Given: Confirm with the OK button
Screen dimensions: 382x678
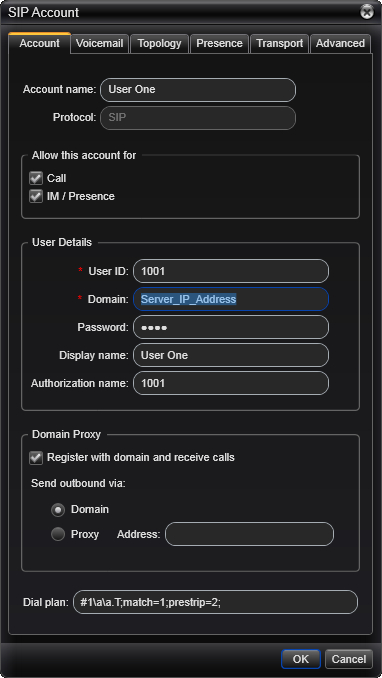Looking at the screenshot, I should click(301, 659).
